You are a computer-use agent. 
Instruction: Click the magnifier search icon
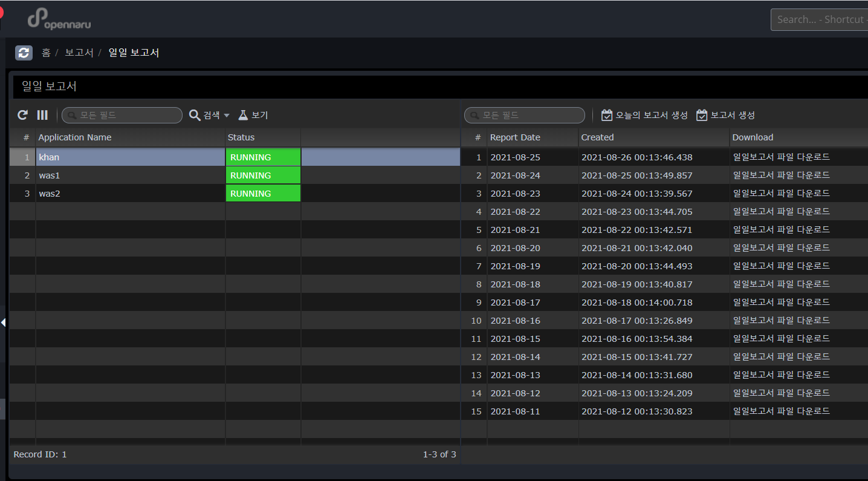(195, 115)
